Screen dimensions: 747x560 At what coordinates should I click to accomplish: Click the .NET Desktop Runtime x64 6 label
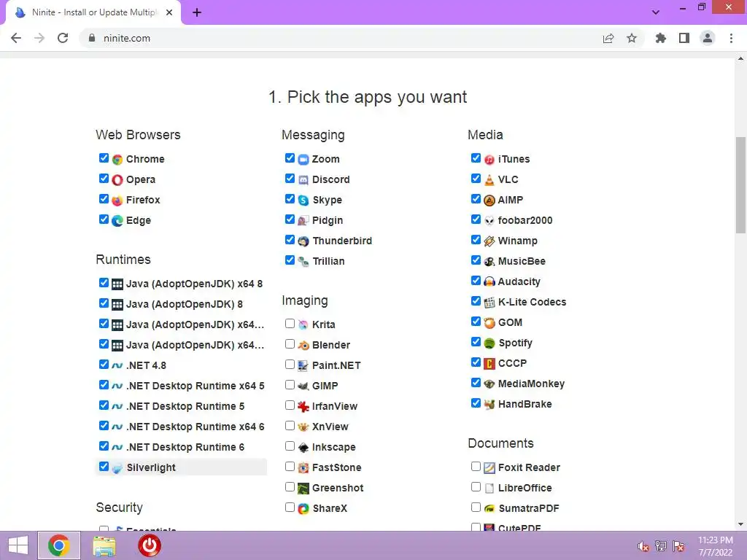click(196, 427)
